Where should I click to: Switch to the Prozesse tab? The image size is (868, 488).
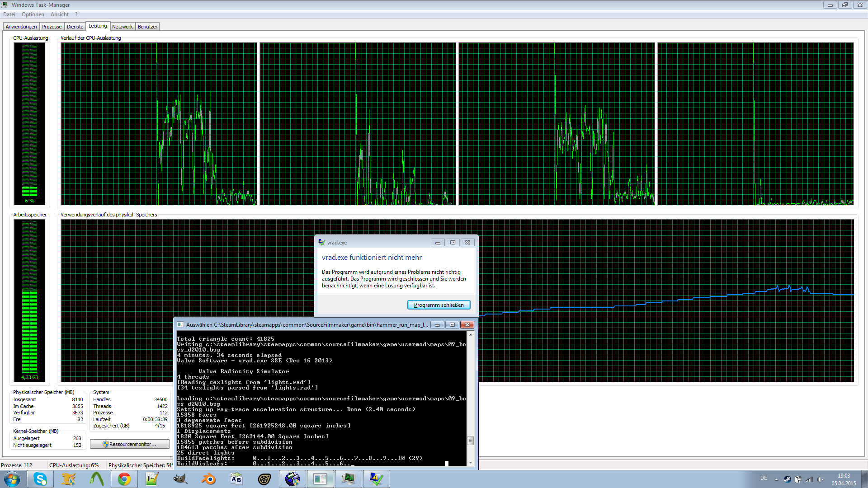point(52,26)
